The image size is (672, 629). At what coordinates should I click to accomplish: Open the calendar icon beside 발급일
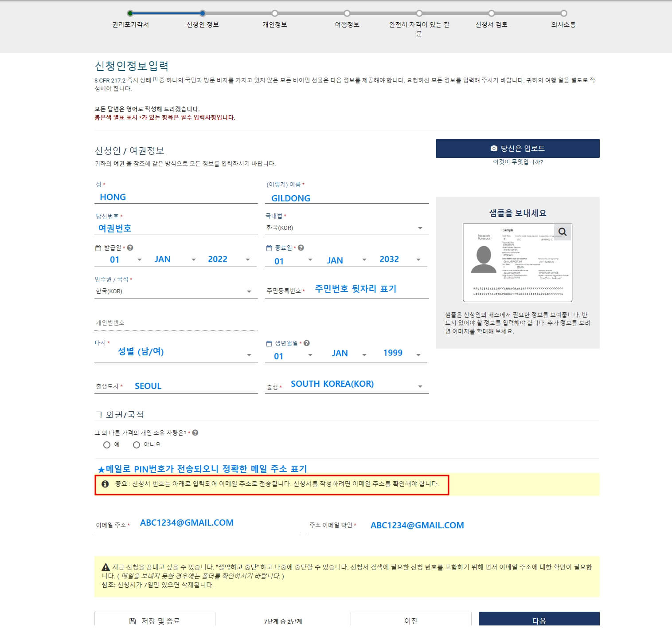point(99,247)
